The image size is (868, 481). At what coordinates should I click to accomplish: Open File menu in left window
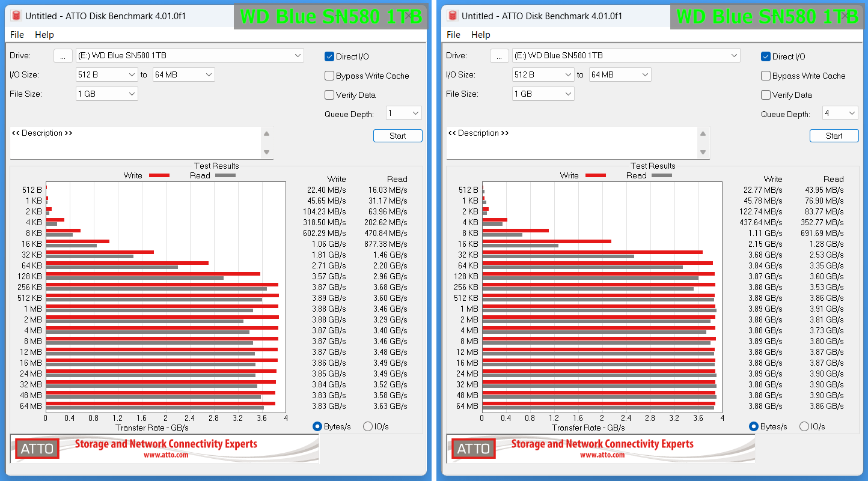17,35
